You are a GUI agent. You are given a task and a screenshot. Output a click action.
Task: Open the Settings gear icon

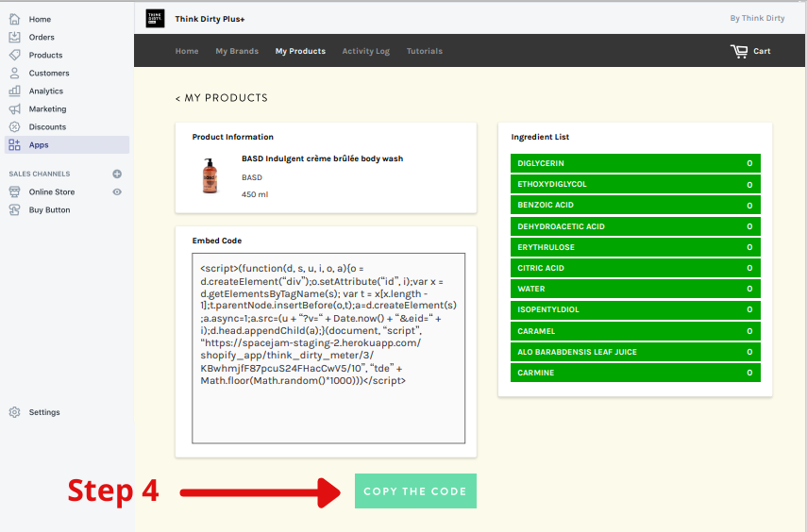pos(14,412)
